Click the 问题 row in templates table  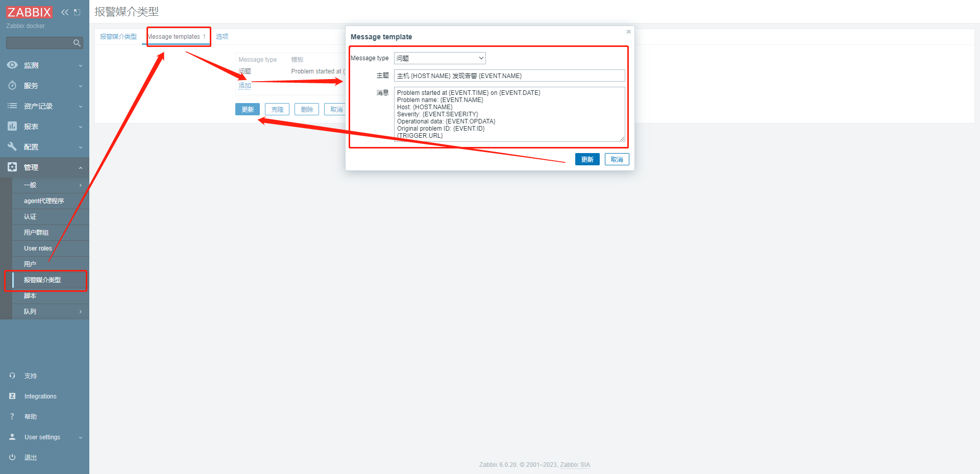click(244, 71)
